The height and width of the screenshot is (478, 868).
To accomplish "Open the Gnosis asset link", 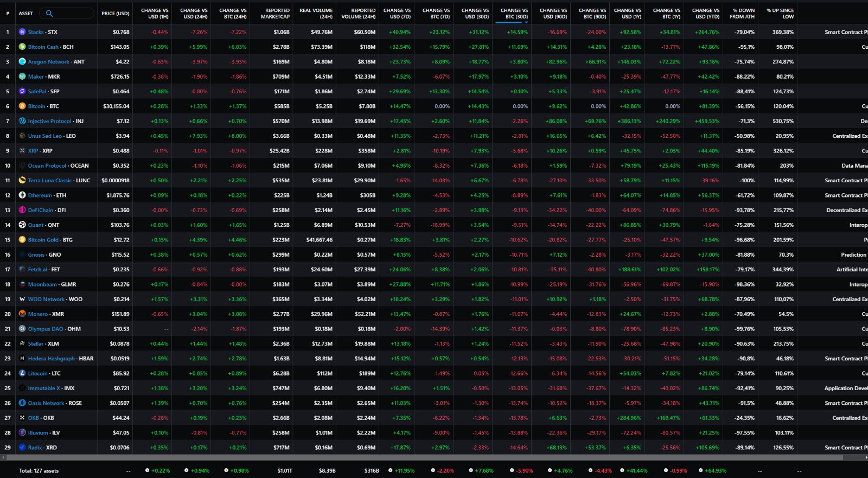I will pyautogui.click(x=36, y=254).
